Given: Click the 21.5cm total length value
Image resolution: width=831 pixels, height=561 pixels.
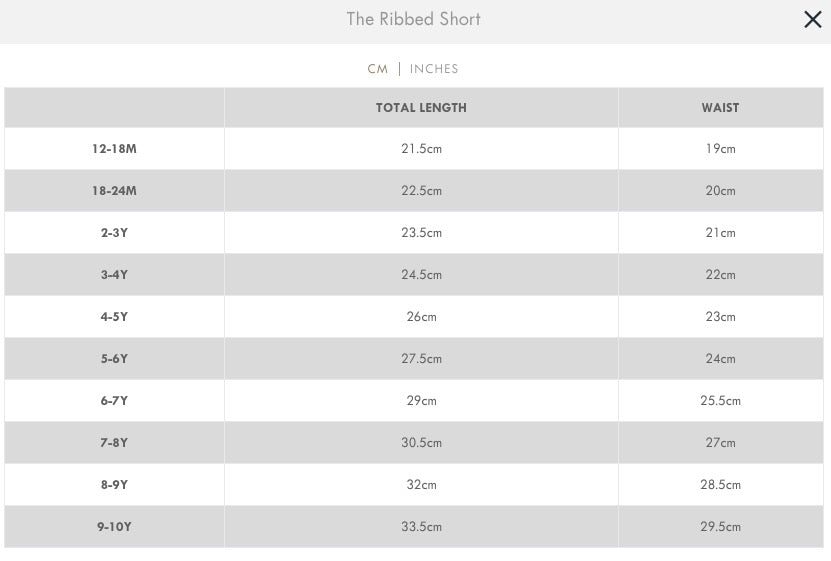Looking at the screenshot, I should click(x=421, y=149).
